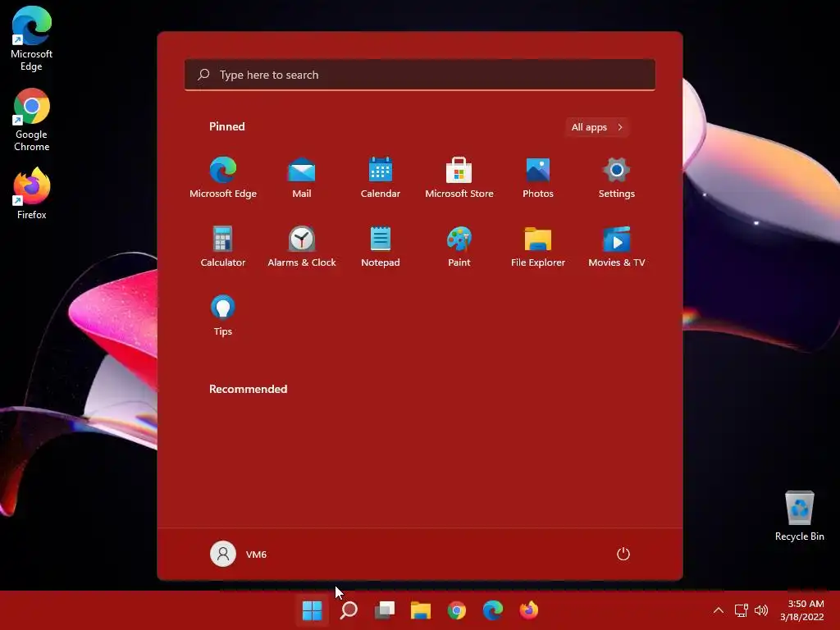Open Settings from pinned apps

617,178
